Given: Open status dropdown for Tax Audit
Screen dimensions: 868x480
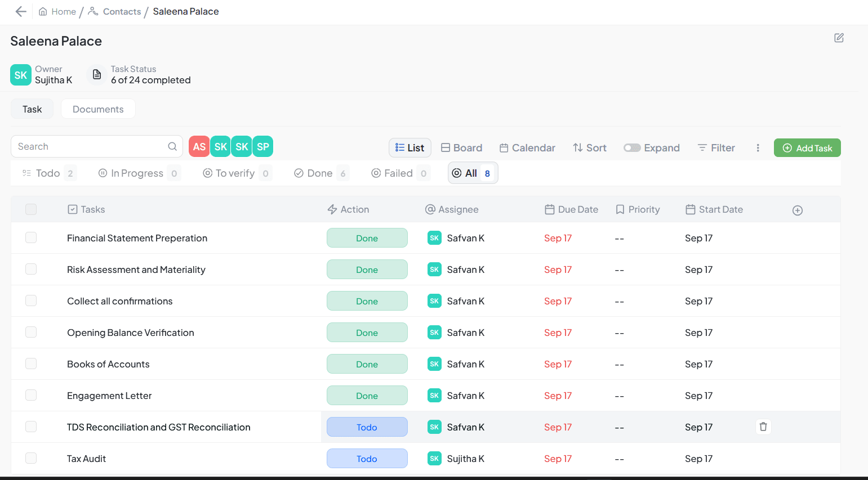Looking at the screenshot, I should 367,459.
